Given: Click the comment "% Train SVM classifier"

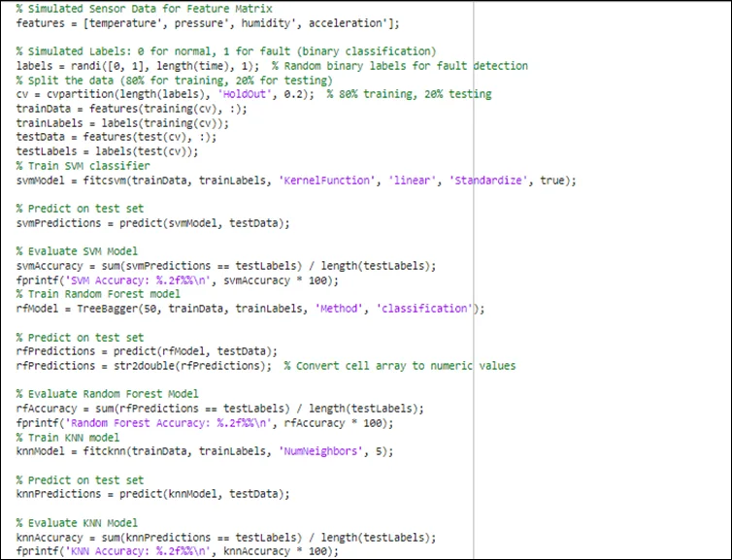Looking at the screenshot, I should (83, 166).
